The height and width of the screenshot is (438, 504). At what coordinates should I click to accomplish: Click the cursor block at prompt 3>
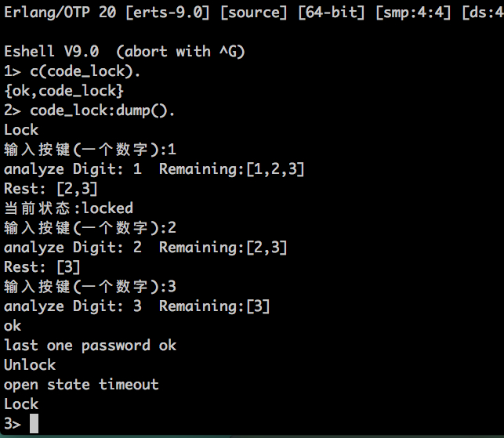click(x=34, y=423)
